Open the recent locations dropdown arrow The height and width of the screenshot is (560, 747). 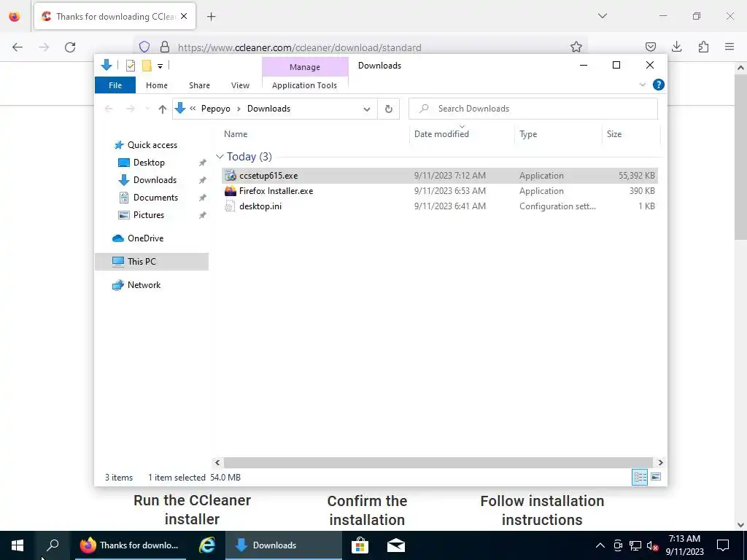(x=147, y=109)
